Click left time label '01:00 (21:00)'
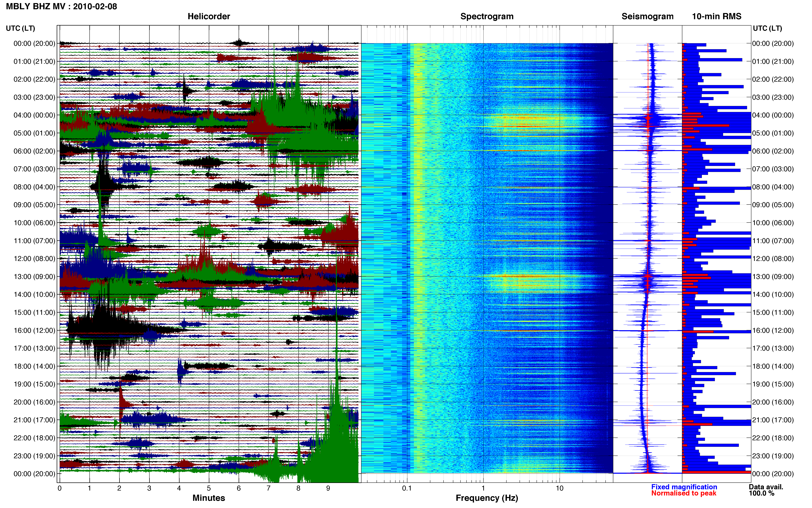 [34, 62]
